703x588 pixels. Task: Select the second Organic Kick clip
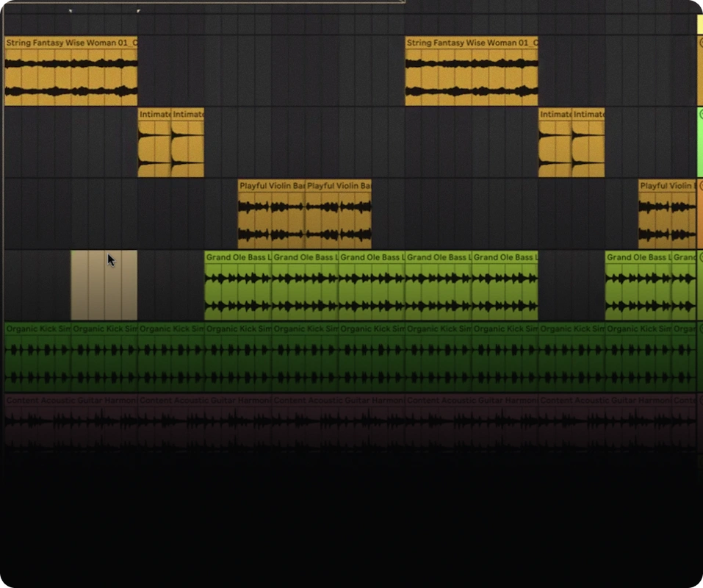click(104, 357)
